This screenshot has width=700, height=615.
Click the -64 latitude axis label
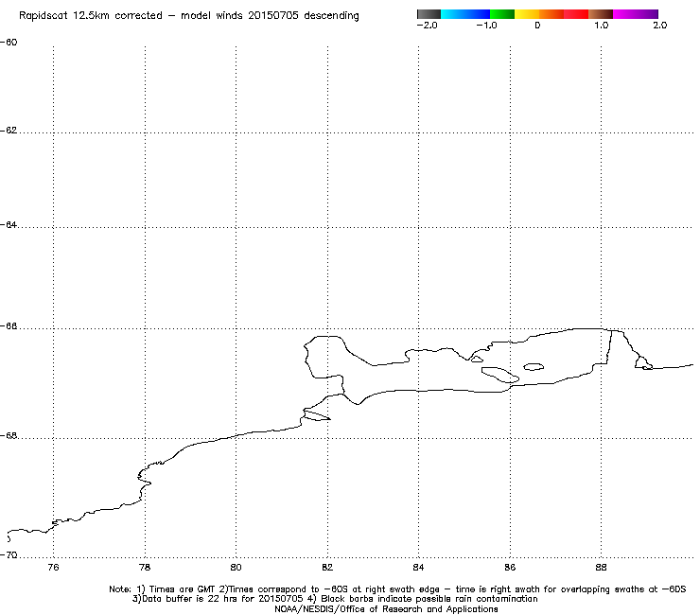click(x=9, y=224)
